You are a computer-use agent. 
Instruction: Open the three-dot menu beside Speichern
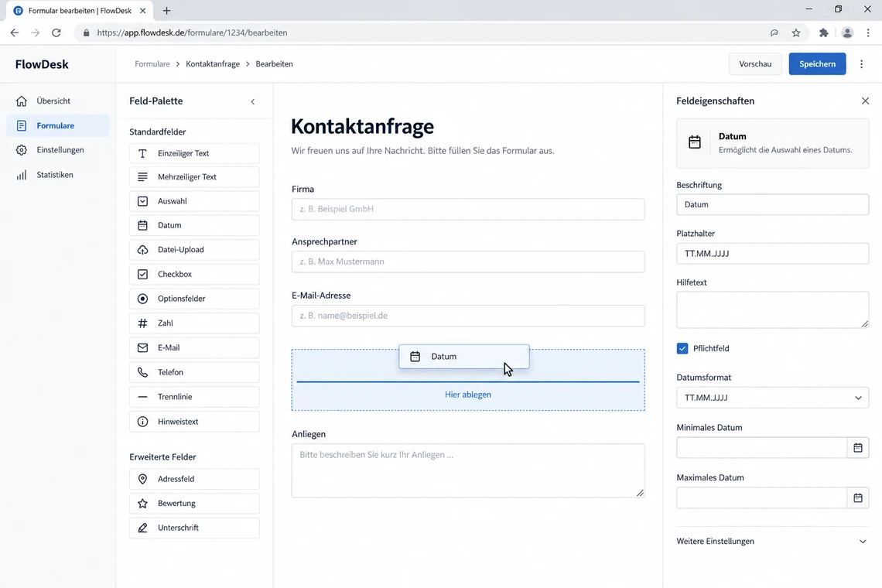click(861, 64)
